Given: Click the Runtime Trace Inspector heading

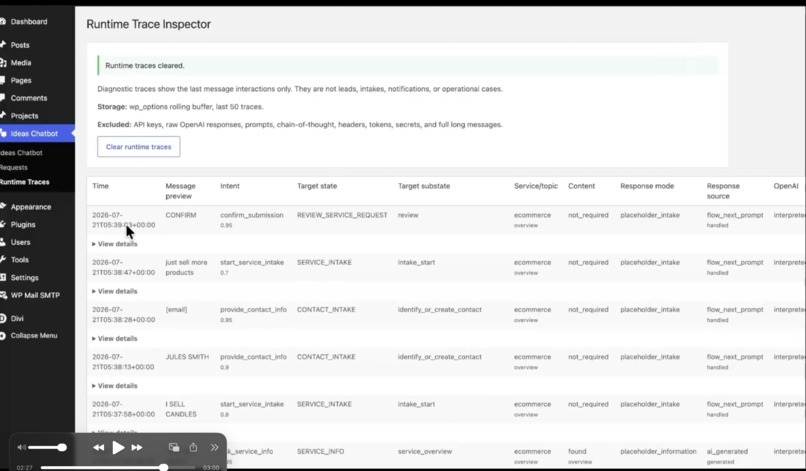Looking at the screenshot, I should click(149, 24).
